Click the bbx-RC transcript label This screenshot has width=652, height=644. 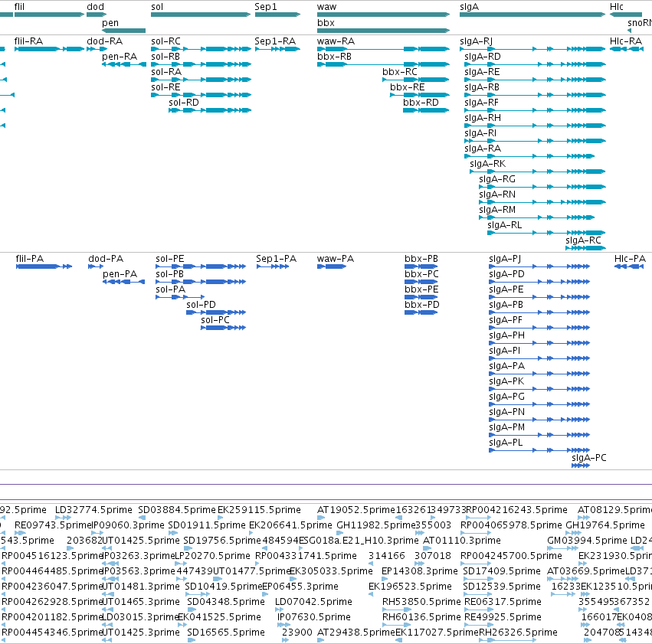tap(400, 72)
